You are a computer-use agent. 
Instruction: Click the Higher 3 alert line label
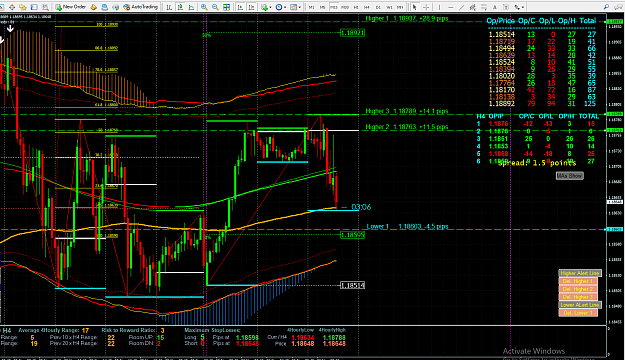click(x=407, y=111)
